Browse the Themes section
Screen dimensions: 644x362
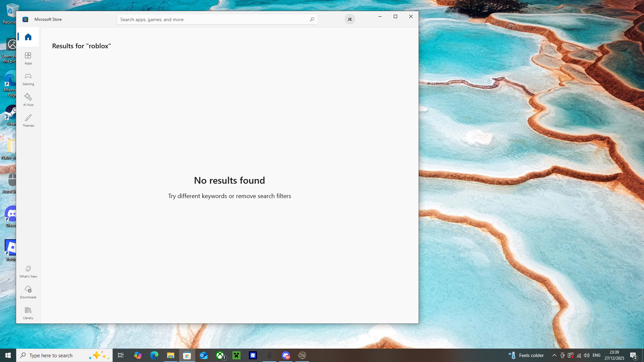(x=28, y=120)
